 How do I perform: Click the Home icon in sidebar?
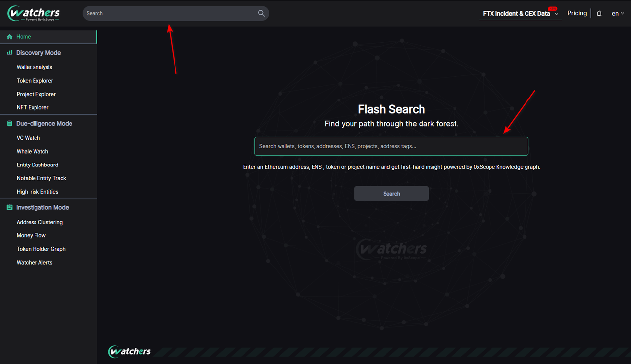coord(10,37)
